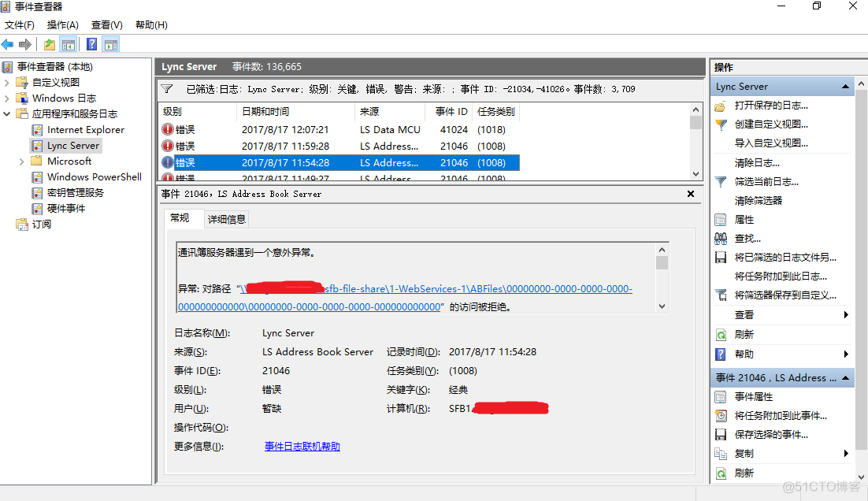The image size is (868, 501).
Task: Open the 帮助 submenu arrow in actions
Action: [846, 354]
